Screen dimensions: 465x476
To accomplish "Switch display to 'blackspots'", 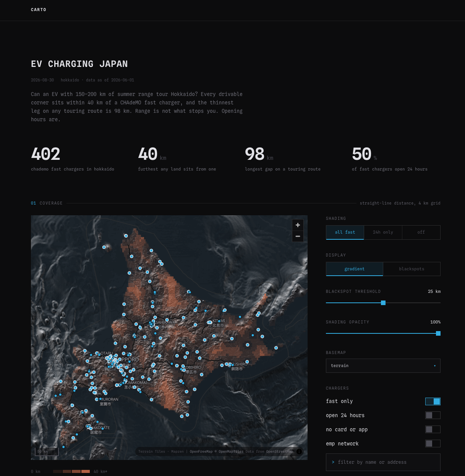I will tap(412, 269).
